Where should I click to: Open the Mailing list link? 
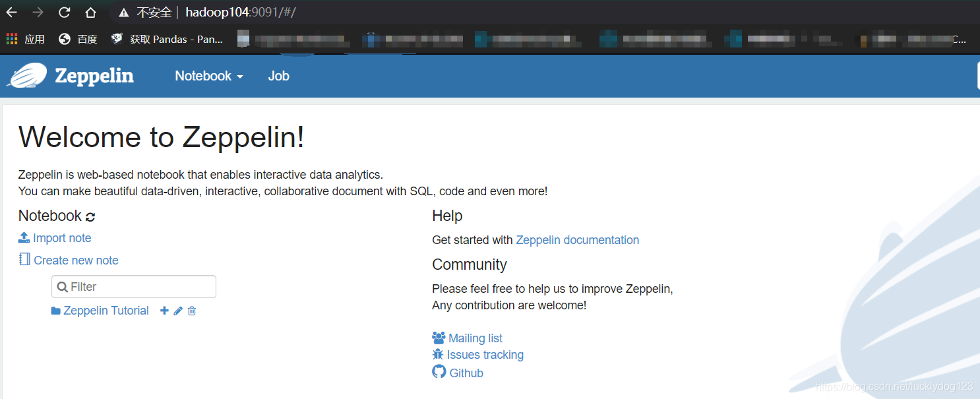tap(475, 338)
